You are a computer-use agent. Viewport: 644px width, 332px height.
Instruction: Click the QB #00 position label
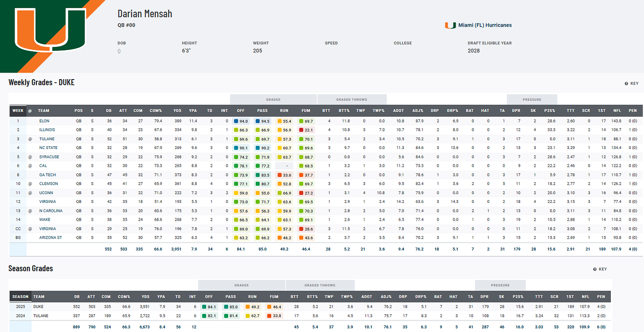pyautogui.click(x=126, y=25)
